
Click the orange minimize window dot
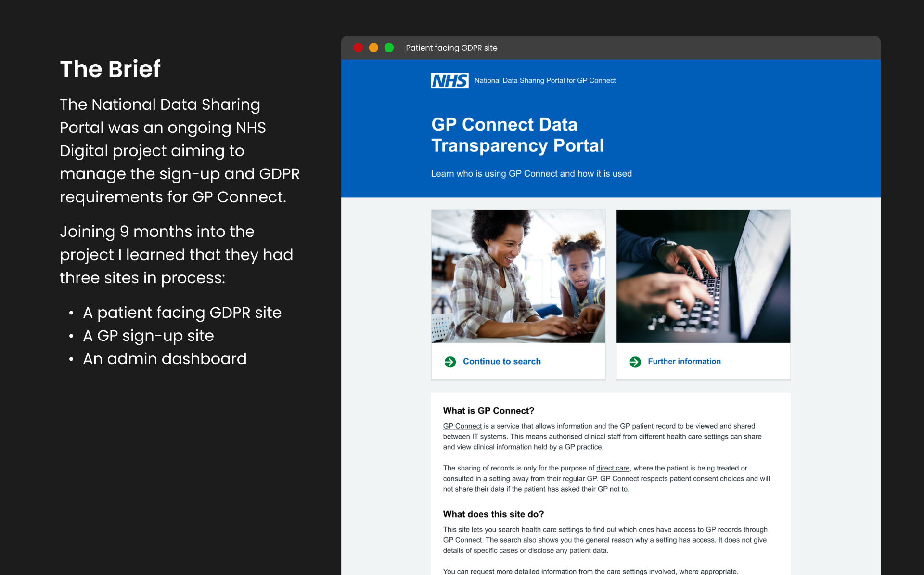[x=373, y=48]
